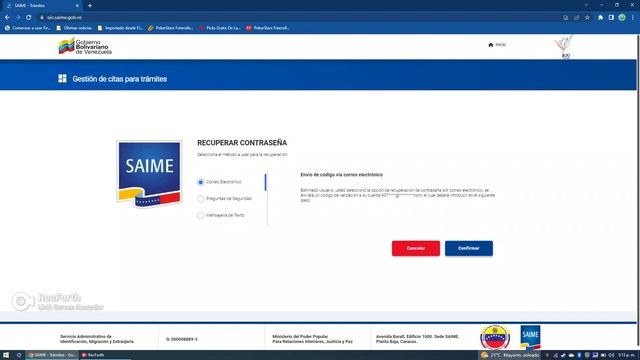Open the Inicio home link
The height and width of the screenshot is (360, 640).
click(497, 45)
